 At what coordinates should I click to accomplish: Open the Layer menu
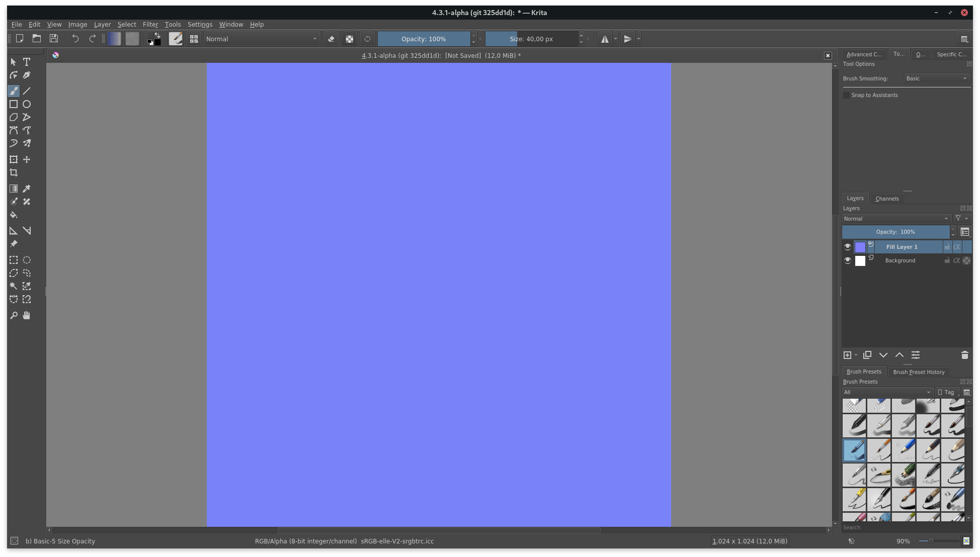click(102, 24)
